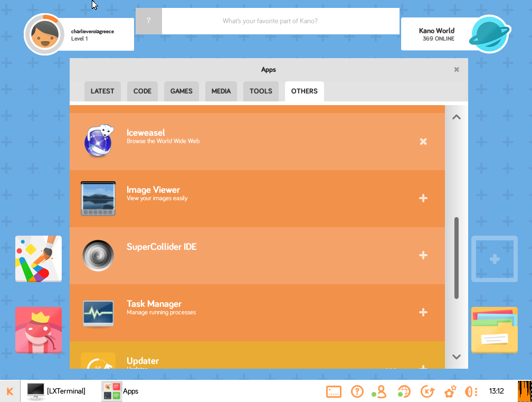This screenshot has height=402, width=532.
Task: Click the Image Viewer title text
Action: pyautogui.click(x=153, y=190)
